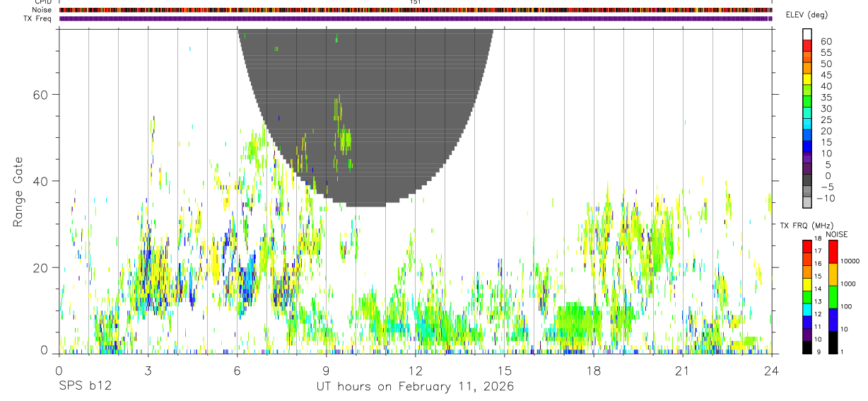This screenshot has width=868, height=401.
Task: Pick the green 100–1000 NOISE segment
Action: click(x=833, y=297)
